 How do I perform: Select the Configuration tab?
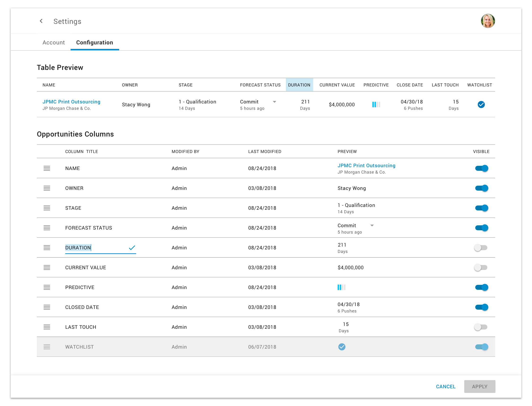(94, 43)
